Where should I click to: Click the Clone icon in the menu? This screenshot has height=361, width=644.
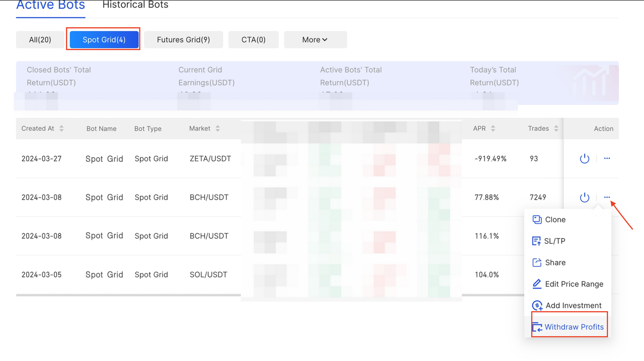(537, 220)
